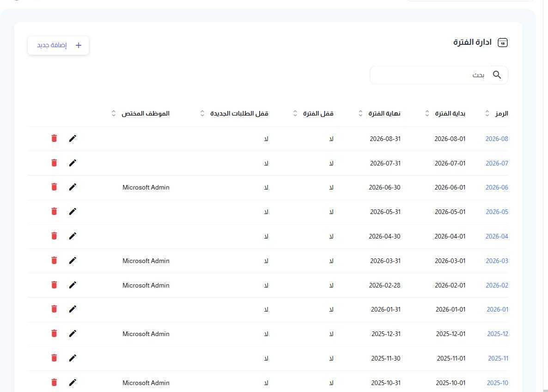Edit the 2026-03 period row
This screenshot has height=392, width=548.
[x=73, y=261]
